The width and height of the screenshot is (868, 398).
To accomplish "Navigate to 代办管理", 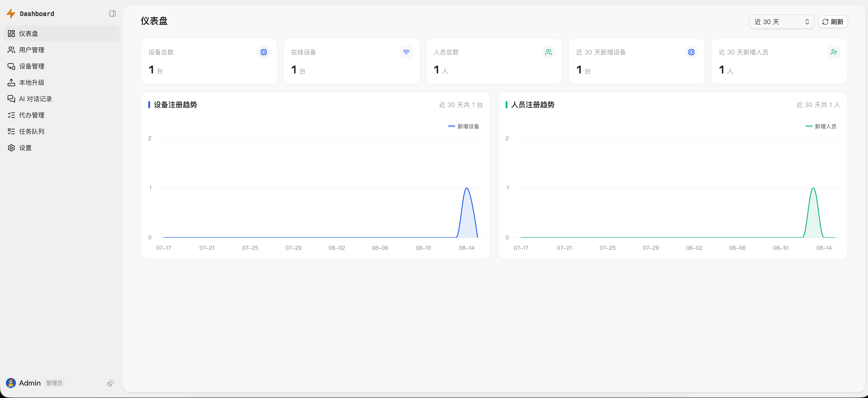I will (x=62, y=115).
